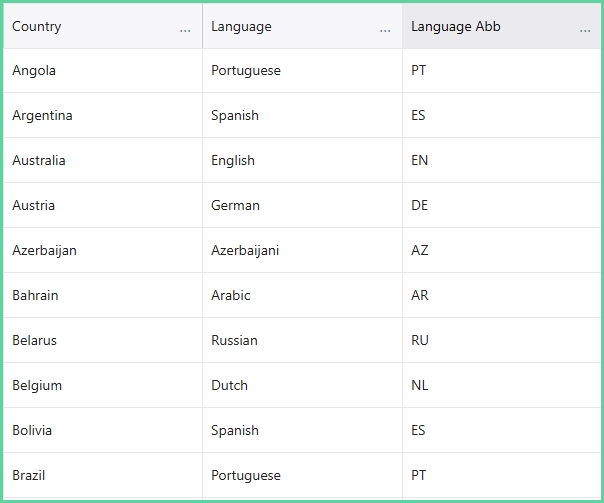Open the Language column ellipsis menu
This screenshot has width=604, height=503.
pos(385,30)
